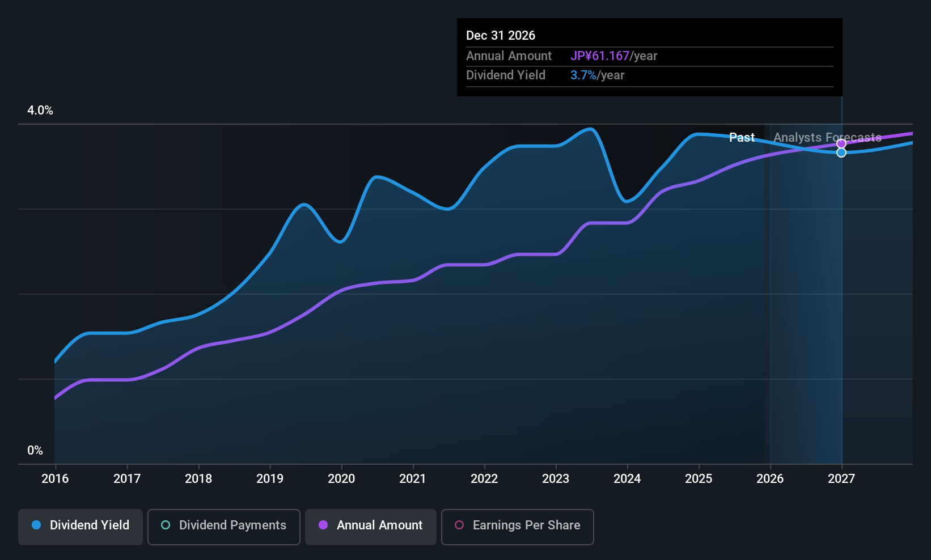Toggle the Dividend Yield legend button
Image resolution: width=931 pixels, height=560 pixels.
coord(81,527)
